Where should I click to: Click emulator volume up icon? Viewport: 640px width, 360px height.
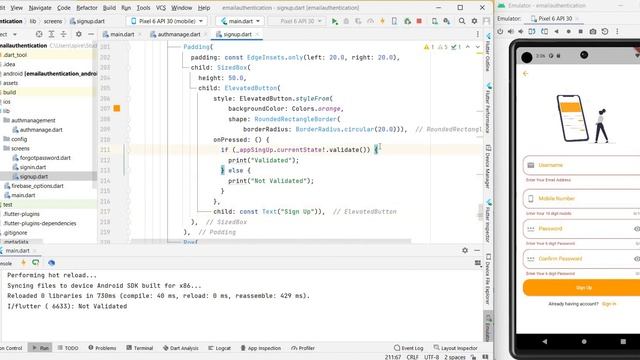click(511, 31)
